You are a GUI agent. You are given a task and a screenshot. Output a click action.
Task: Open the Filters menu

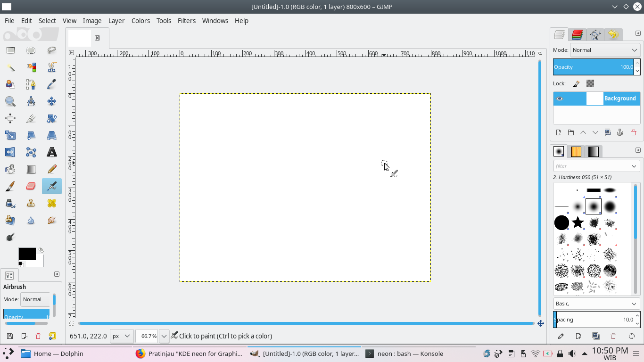click(187, 21)
